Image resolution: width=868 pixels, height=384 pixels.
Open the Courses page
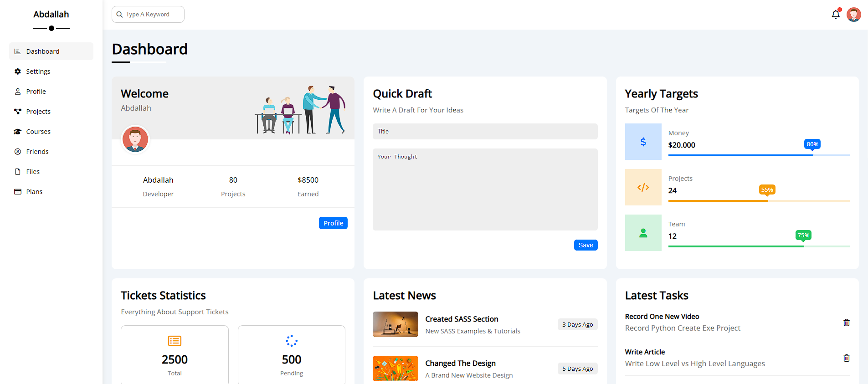[51, 132]
